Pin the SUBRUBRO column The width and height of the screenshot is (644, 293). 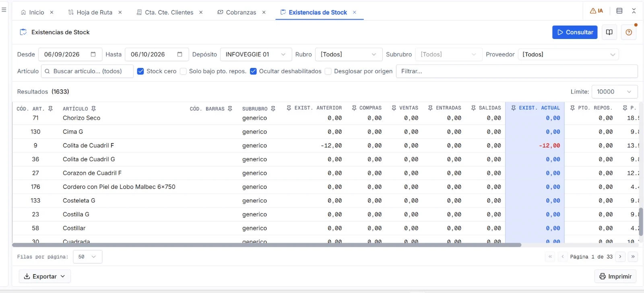click(x=273, y=109)
